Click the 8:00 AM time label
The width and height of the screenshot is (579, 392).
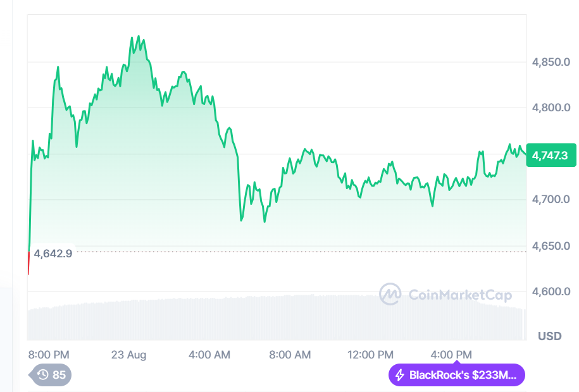pyautogui.click(x=290, y=355)
